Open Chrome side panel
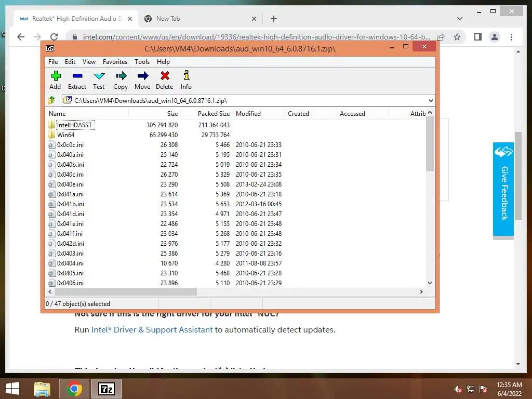Image resolution: width=532 pixels, height=399 pixels. click(478, 37)
